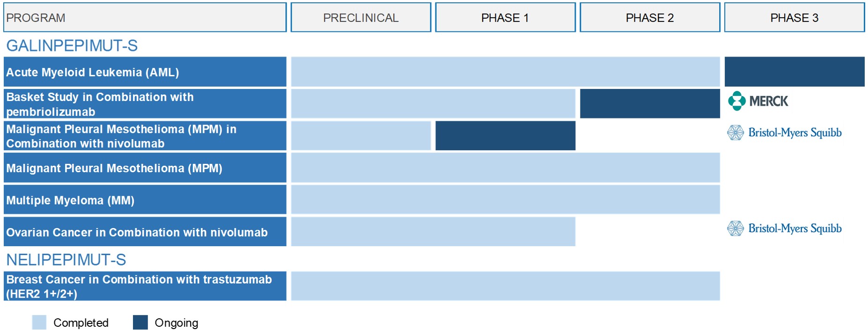Click the light blue Completed legend swatch
Image resolution: width=868 pixels, height=330 pixels.
click(39, 323)
